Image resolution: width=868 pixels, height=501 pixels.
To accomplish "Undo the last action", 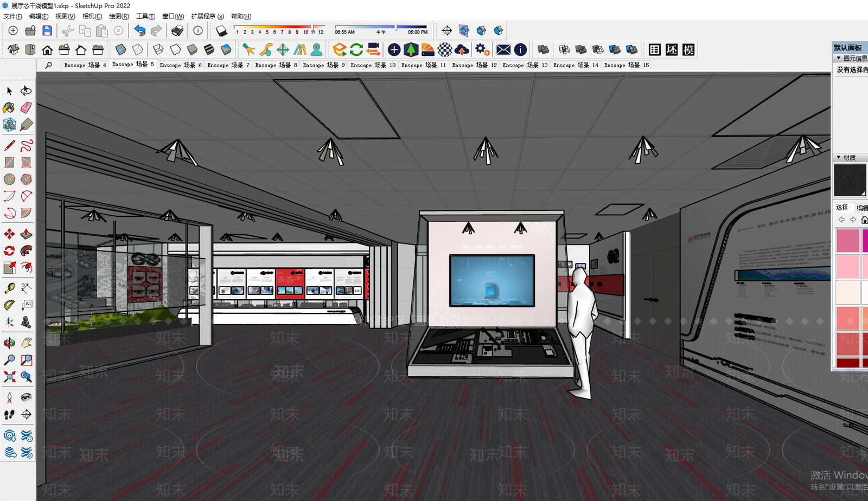I will click(140, 31).
